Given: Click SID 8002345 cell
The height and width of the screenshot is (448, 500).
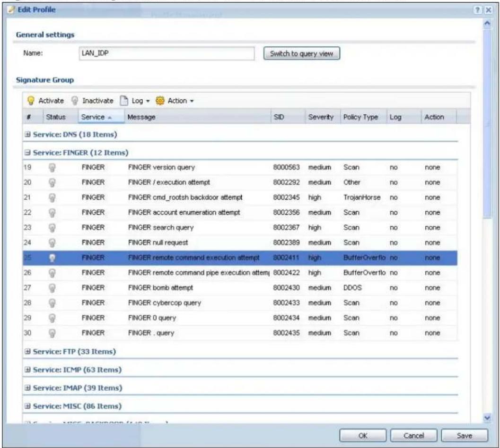Looking at the screenshot, I should [x=286, y=198].
